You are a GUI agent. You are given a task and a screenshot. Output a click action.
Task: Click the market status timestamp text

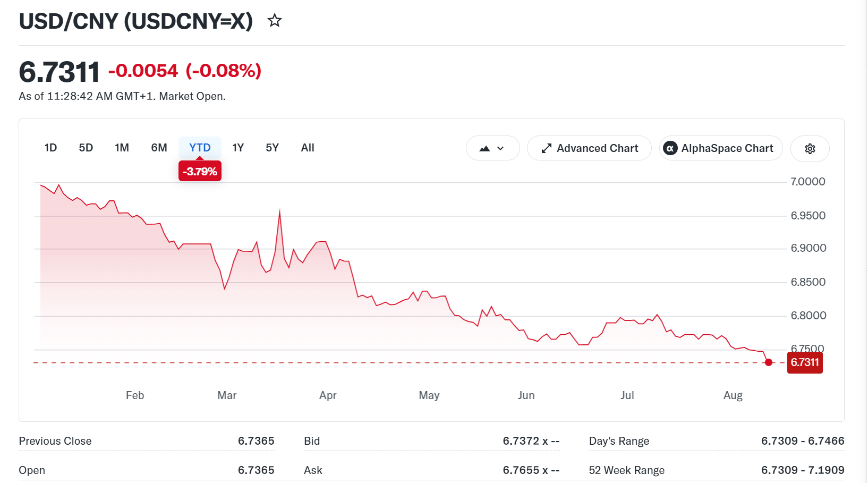(122, 96)
